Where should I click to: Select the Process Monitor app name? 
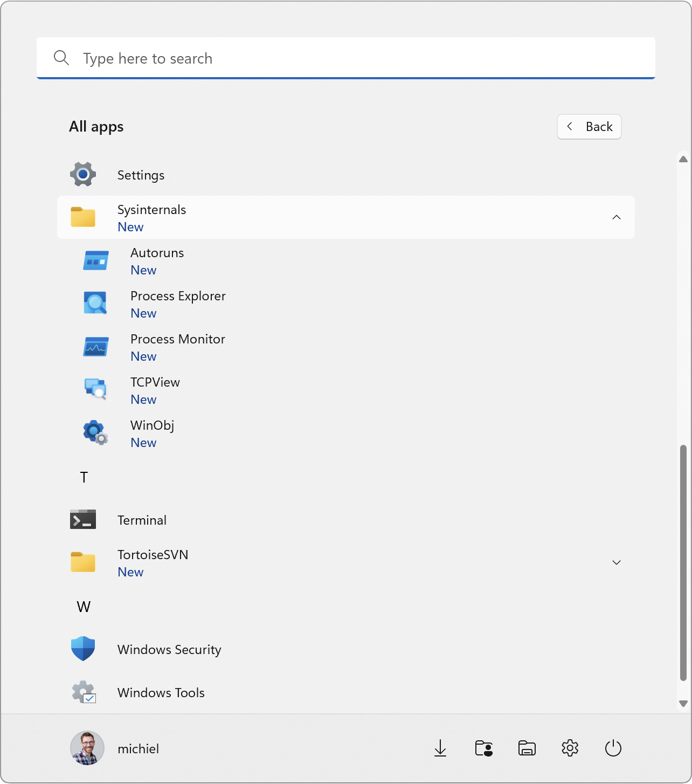coord(178,339)
